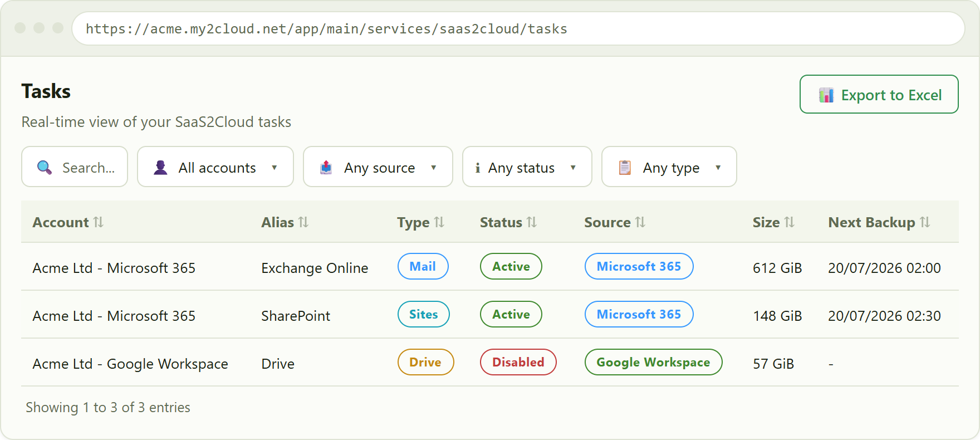The height and width of the screenshot is (440, 980).
Task: Click the Disabled status badge
Action: [518, 362]
